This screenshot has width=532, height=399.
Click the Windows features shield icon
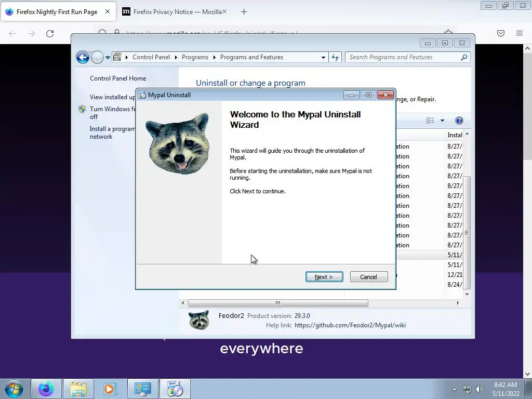tap(82, 109)
